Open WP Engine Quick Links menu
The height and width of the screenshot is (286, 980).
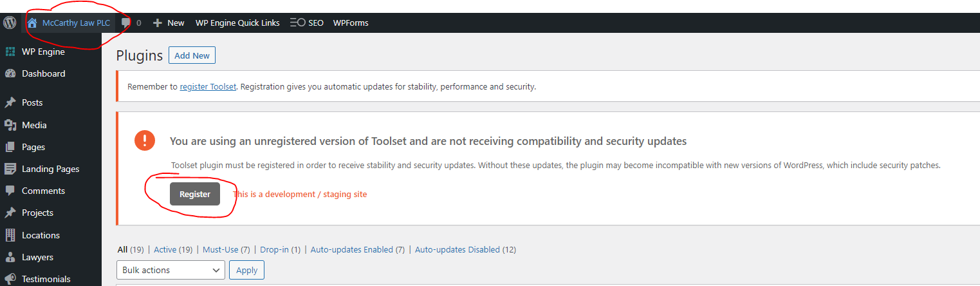(x=237, y=23)
